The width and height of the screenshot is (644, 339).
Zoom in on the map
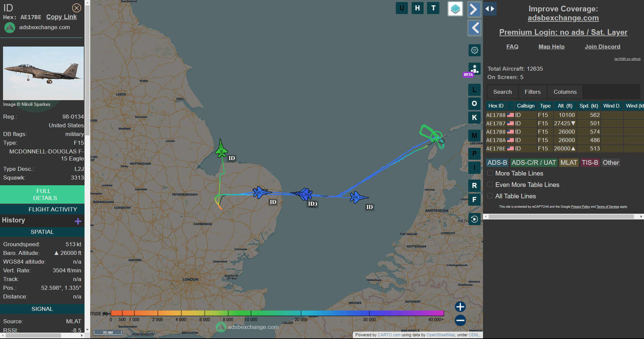click(x=460, y=307)
